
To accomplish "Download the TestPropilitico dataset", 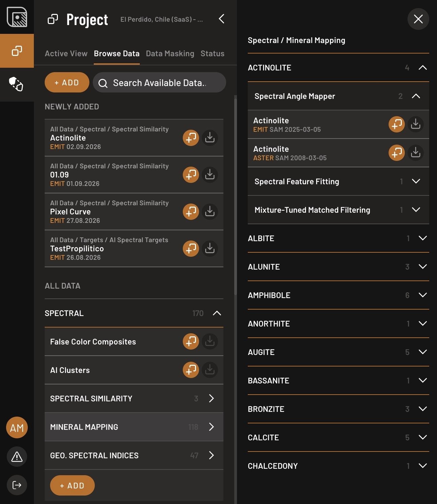I will tap(210, 249).
